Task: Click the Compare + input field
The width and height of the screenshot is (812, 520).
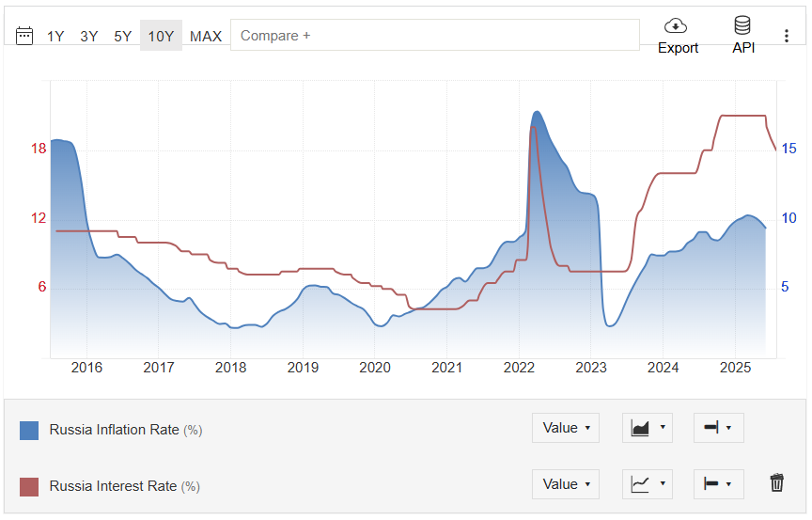Action: click(x=435, y=35)
